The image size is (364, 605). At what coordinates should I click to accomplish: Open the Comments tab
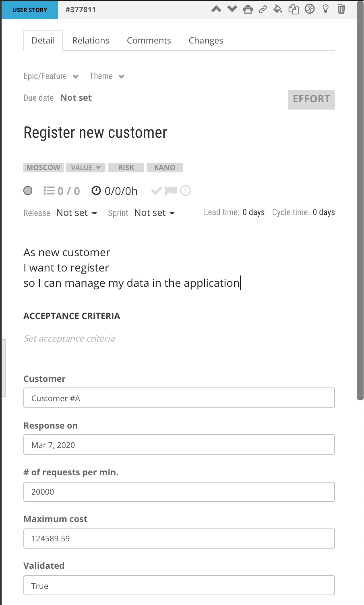(149, 40)
